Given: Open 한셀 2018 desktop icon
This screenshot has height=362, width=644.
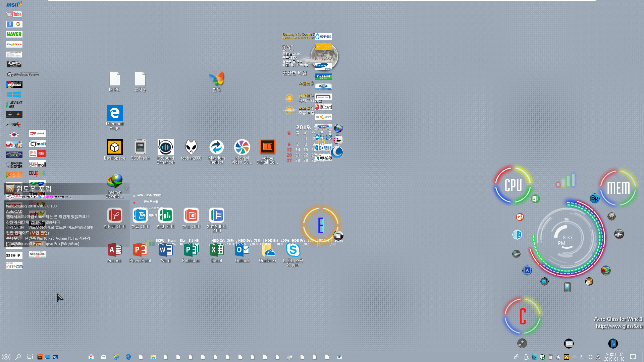Looking at the screenshot, I should point(166,218).
